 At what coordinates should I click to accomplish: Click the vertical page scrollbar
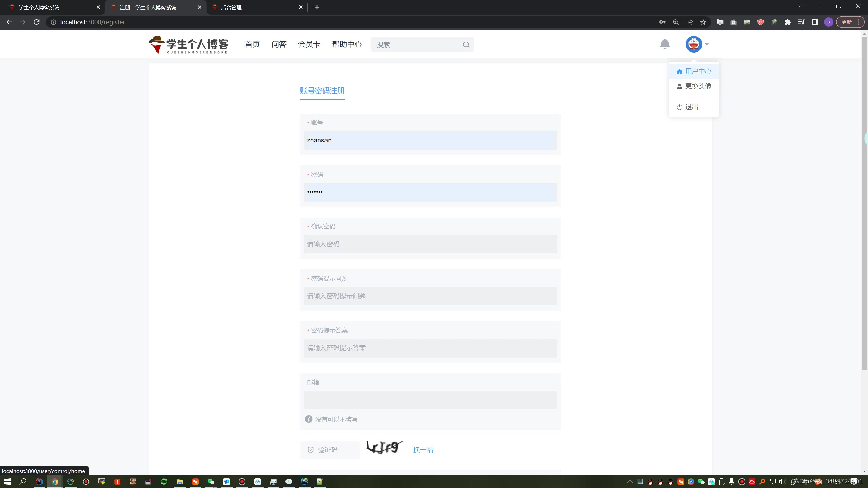point(864,203)
